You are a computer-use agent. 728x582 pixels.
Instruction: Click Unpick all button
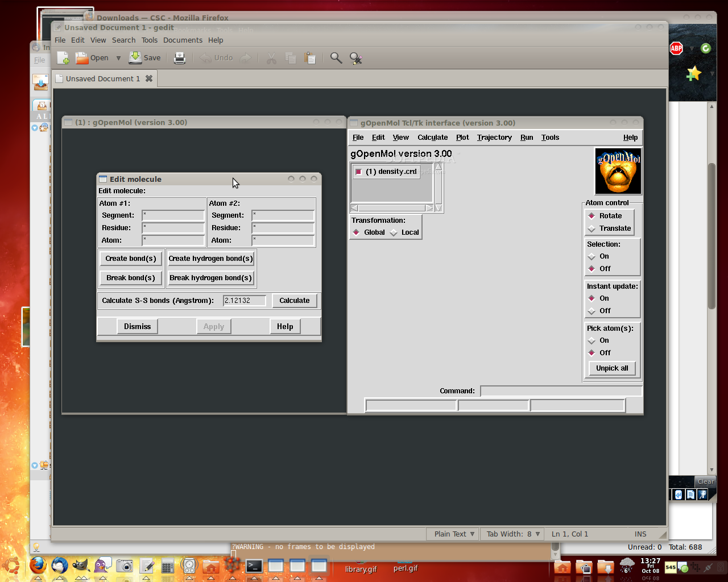coord(612,368)
